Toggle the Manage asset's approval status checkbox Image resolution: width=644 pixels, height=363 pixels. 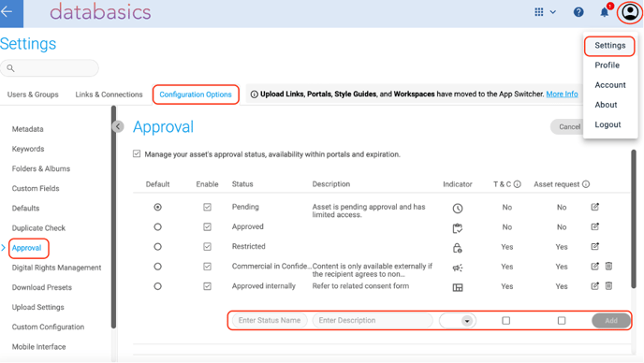pos(137,154)
